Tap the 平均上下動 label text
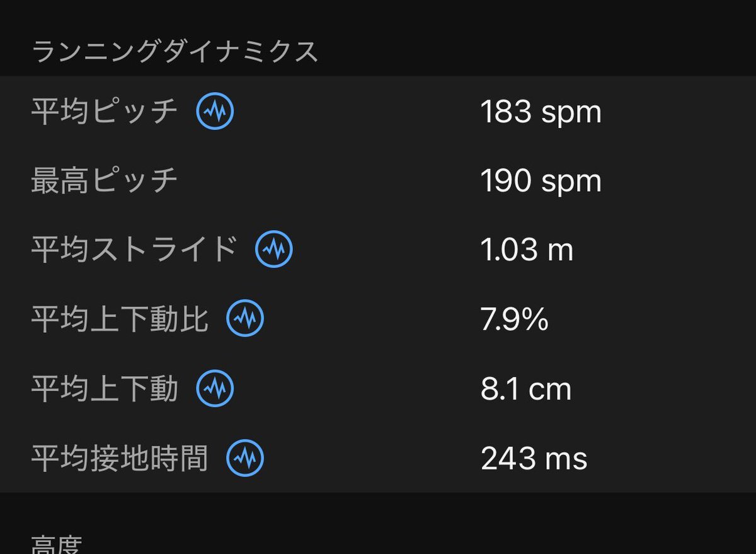 (105, 389)
